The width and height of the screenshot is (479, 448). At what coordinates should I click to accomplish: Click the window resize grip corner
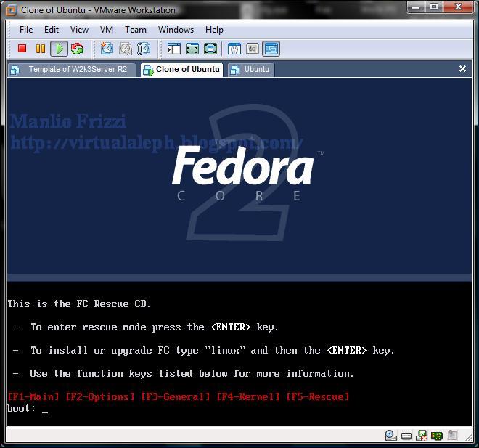469,438
